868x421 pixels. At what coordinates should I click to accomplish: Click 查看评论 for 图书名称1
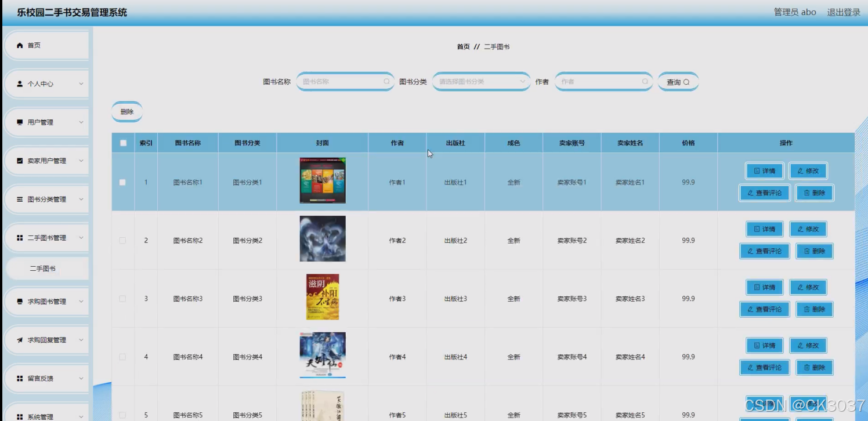tap(765, 193)
